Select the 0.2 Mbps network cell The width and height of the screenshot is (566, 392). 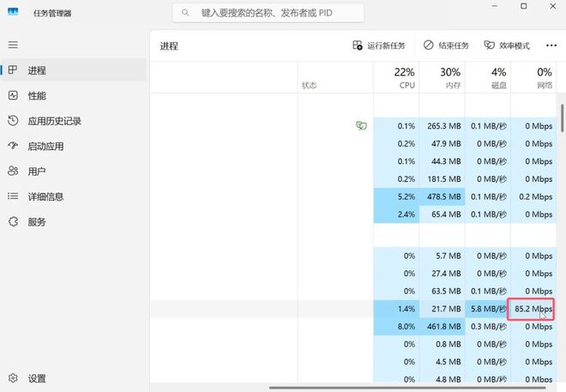pos(533,196)
